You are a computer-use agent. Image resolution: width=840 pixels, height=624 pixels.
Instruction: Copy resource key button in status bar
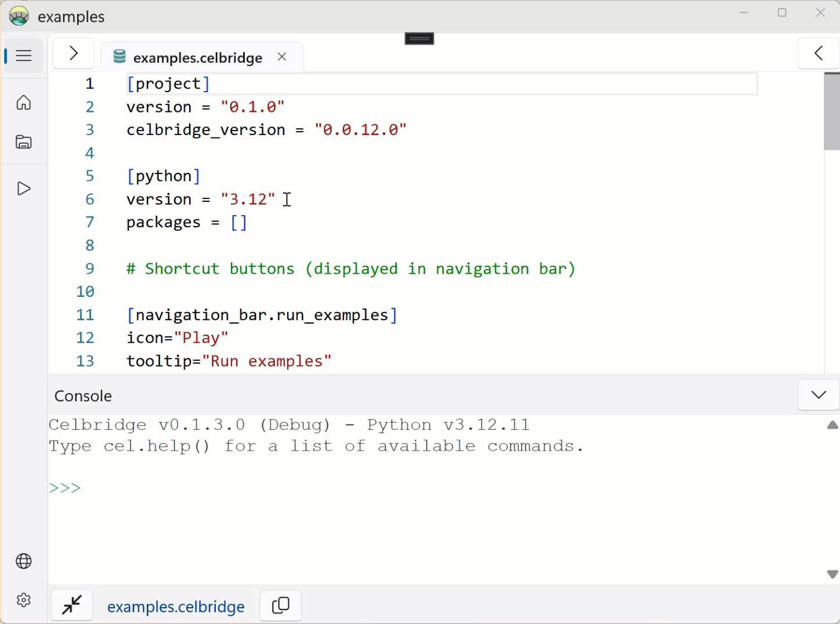click(281, 605)
